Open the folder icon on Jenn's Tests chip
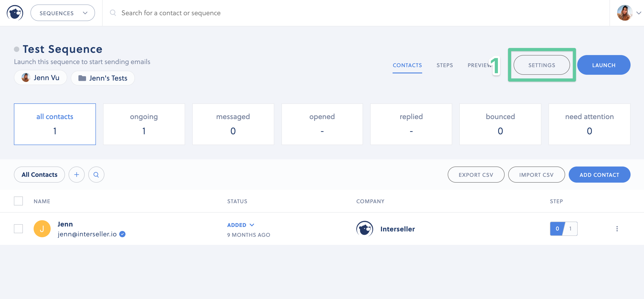The width and height of the screenshot is (644, 299). coord(82,78)
